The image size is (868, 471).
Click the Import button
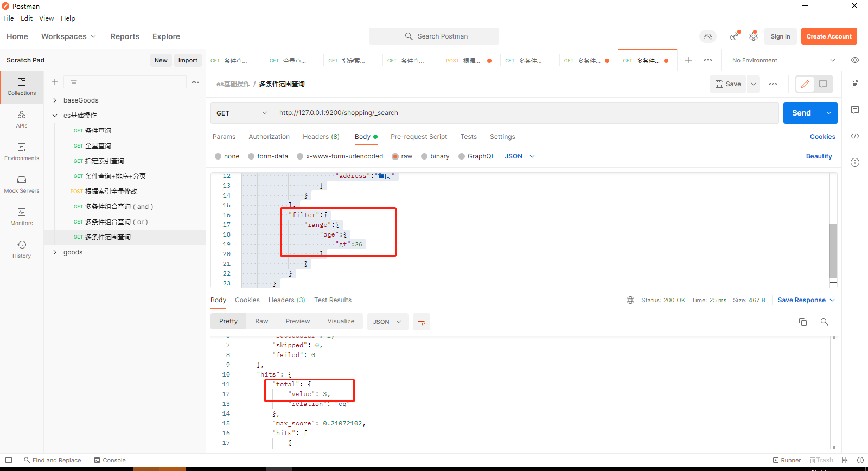(x=188, y=60)
